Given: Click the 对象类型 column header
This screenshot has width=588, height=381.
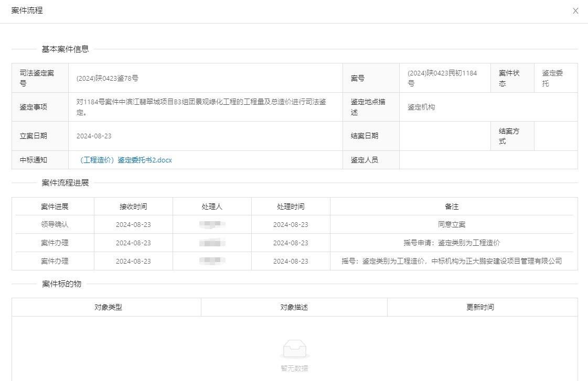Looking at the screenshot, I should [x=108, y=307].
